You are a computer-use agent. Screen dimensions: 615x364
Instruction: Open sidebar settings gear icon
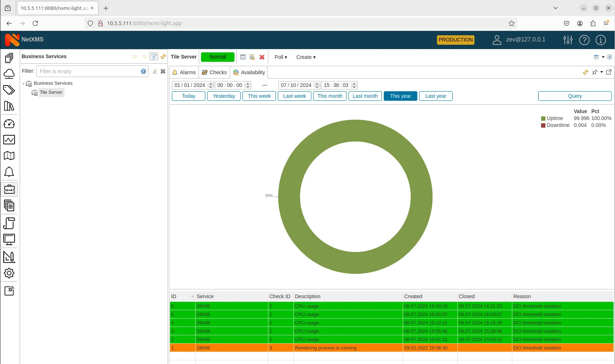click(9, 273)
